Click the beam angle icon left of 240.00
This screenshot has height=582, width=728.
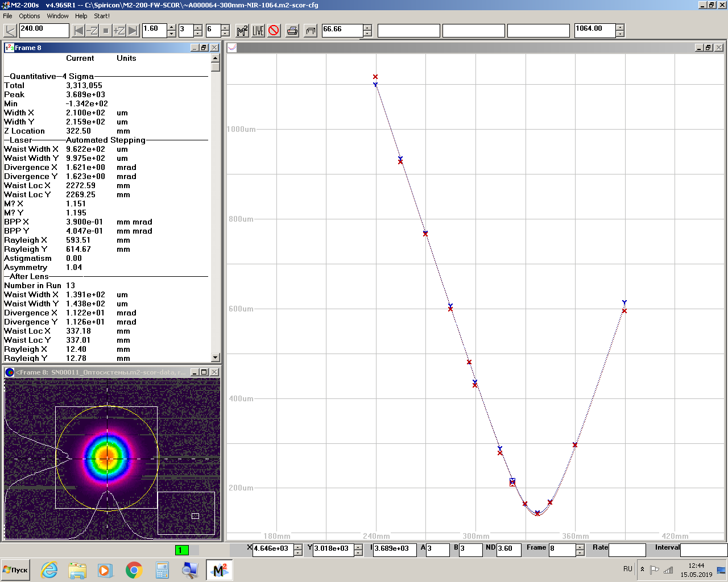[10, 31]
